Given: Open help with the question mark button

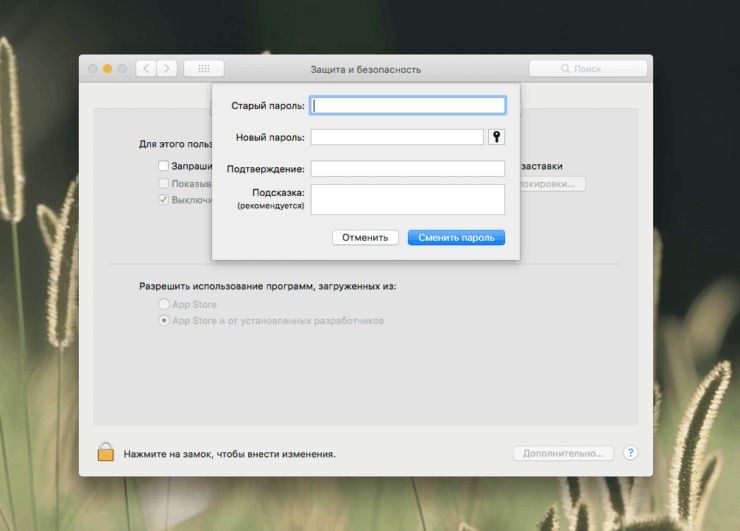Looking at the screenshot, I should point(630,453).
